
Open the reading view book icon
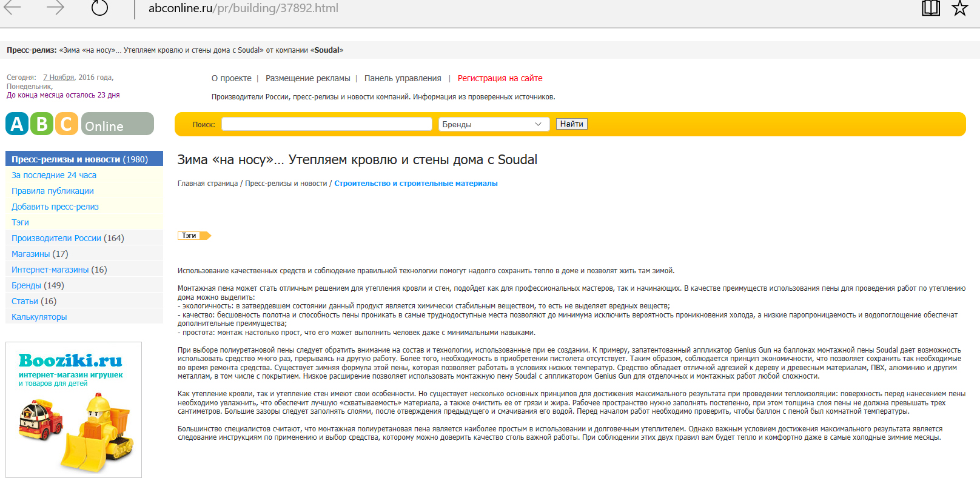tap(931, 8)
